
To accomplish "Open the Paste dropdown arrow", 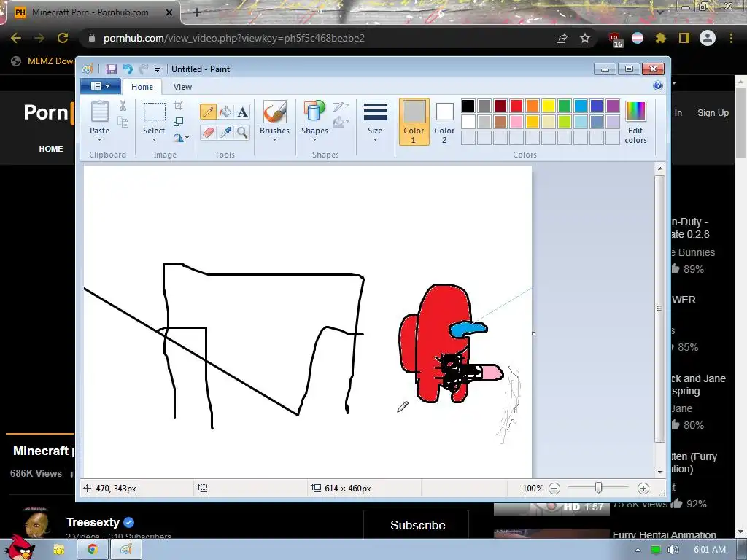I will (99, 139).
